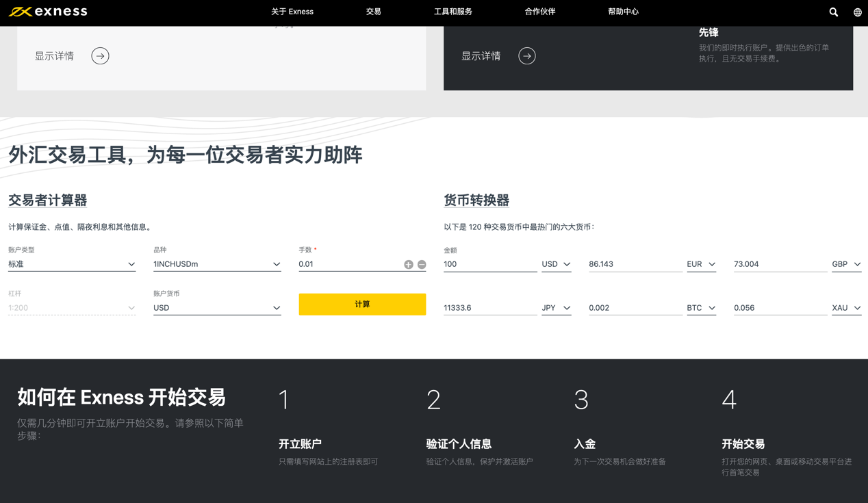This screenshot has height=503, width=868.
Task: Expand the 账户类型 dropdown showing 标准
Action: click(72, 264)
